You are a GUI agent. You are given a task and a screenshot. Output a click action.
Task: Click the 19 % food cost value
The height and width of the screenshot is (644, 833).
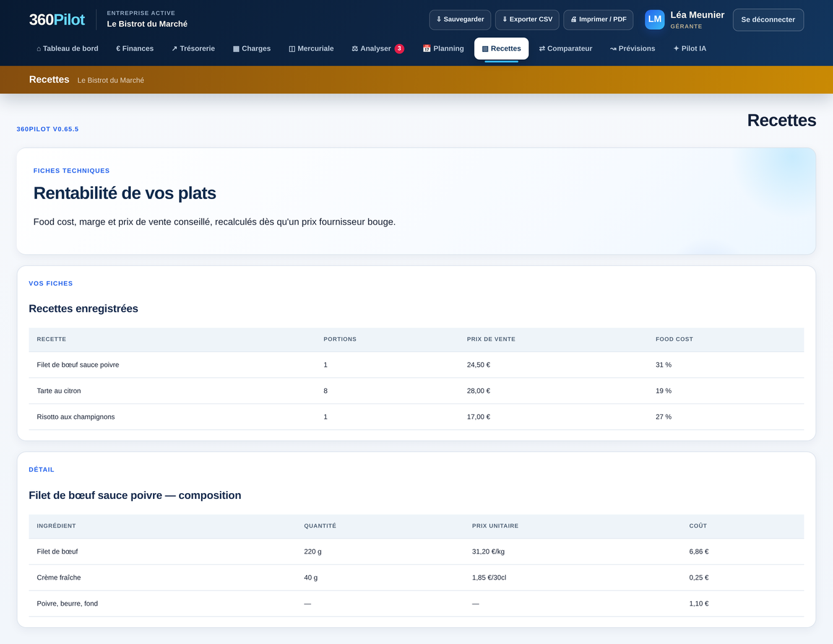pyautogui.click(x=663, y=391)
